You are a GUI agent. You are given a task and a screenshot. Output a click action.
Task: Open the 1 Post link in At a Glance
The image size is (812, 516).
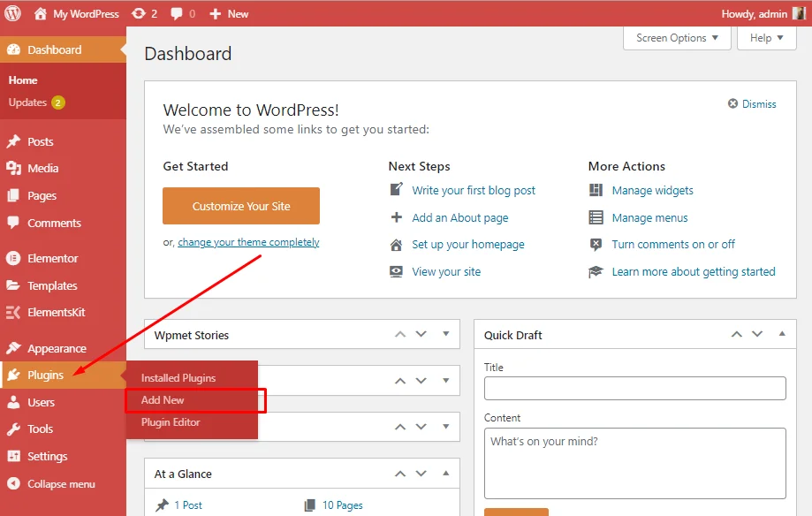[188, 505]
